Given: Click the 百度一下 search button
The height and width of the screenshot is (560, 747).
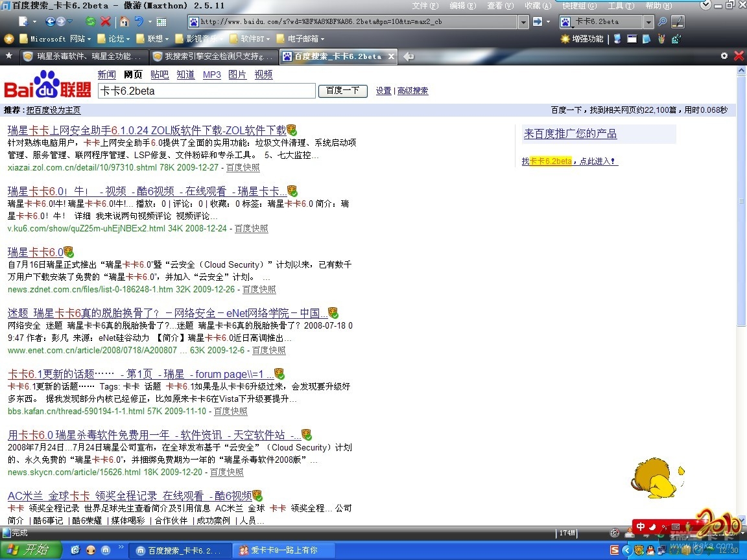Looking at the screenshot, I should pyautogui.click(x=342, y=91).
